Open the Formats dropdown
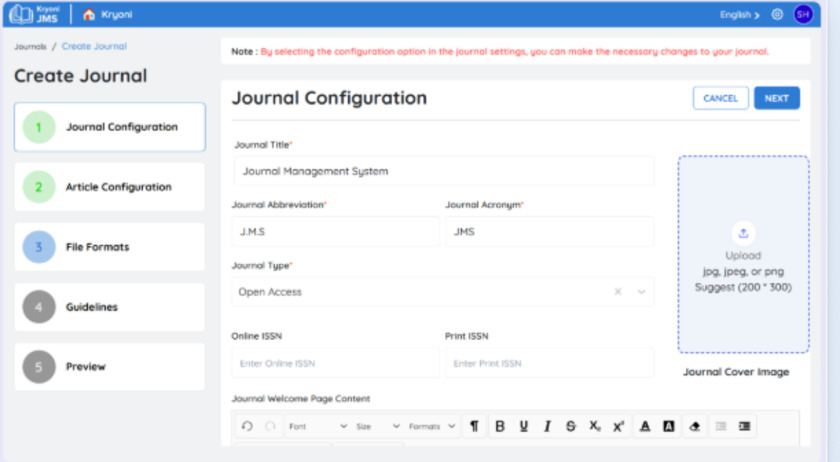Image resolution: width=840 pixels, height=462 pixels. pos(432,426)
